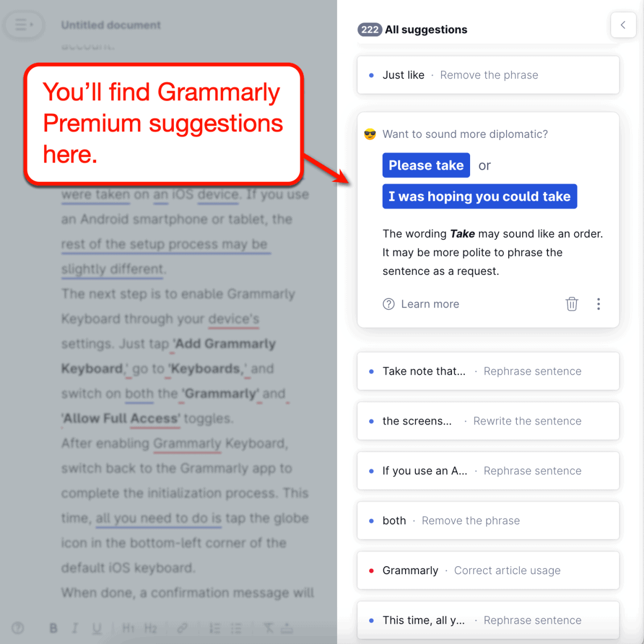Accept 'I was hoping you could take' rewrite

coord(479,196)
